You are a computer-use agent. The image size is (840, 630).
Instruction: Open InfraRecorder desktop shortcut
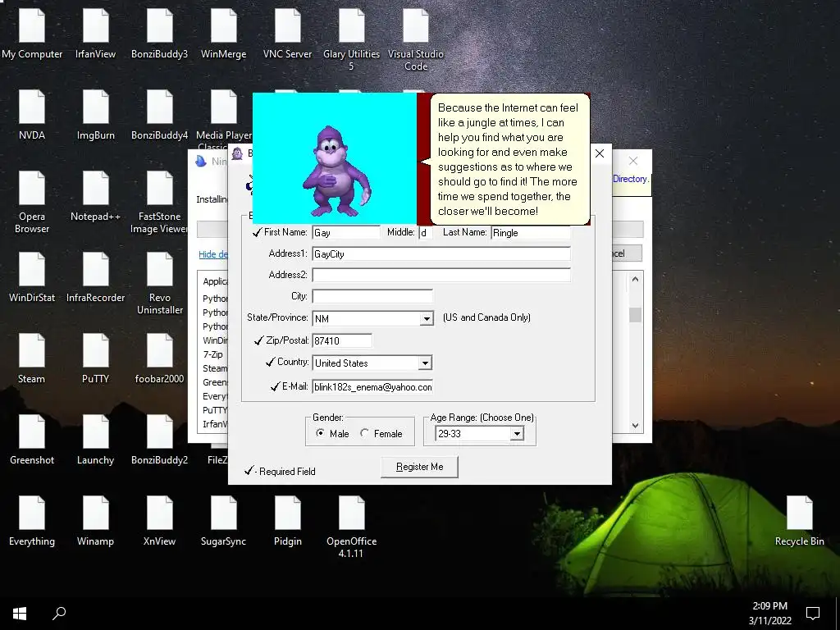click(95, 278)
